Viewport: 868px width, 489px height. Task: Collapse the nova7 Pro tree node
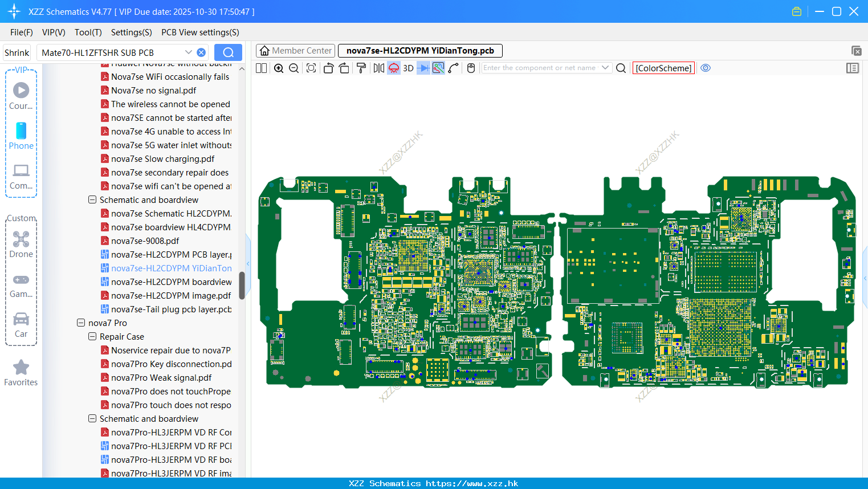81,323
